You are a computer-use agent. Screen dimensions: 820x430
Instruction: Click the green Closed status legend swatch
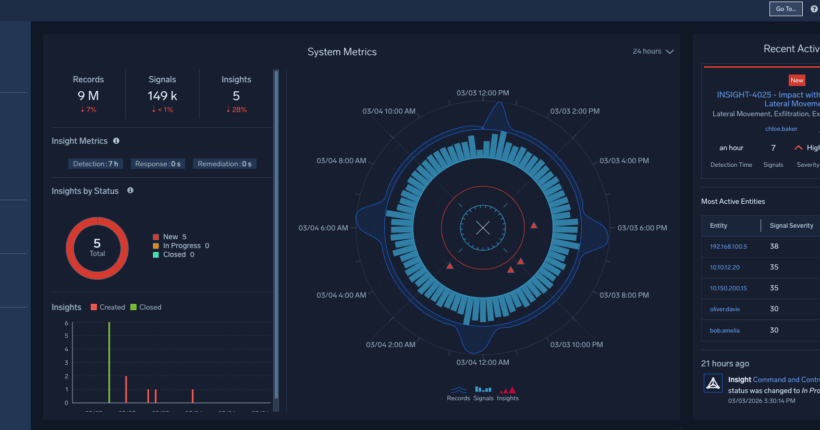156,255
